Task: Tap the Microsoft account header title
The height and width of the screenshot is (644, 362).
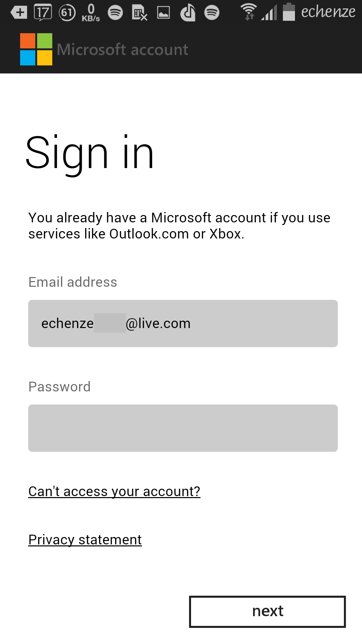Action: (123, 50)
